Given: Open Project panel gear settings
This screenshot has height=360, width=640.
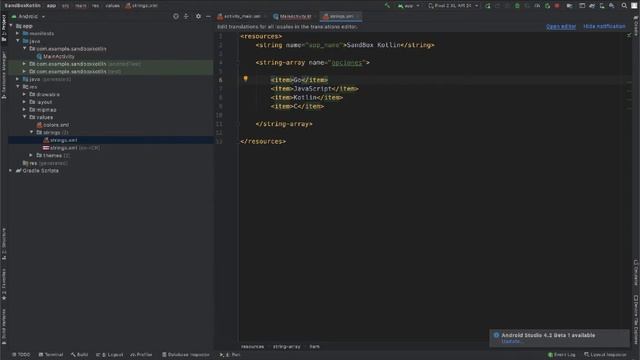Looking at the screenshot, I should [198, 16].
